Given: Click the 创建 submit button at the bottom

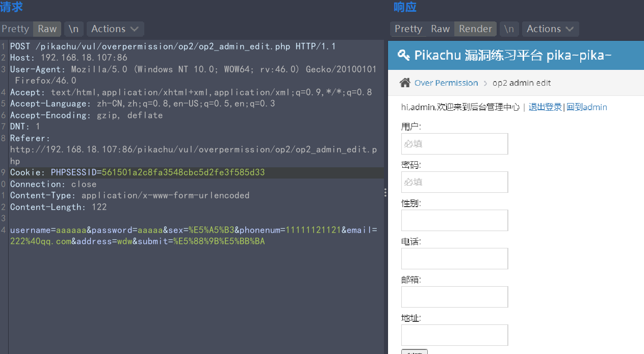Looking at the screenshot, I should tap(415, 352).
